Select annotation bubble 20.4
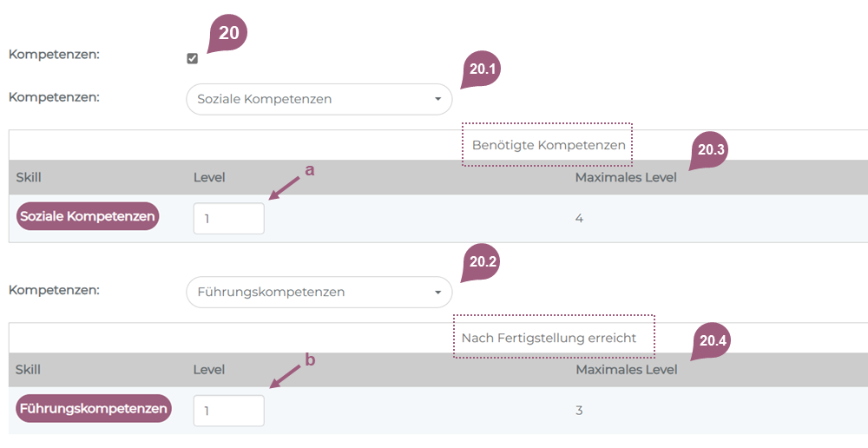 (711, 341)
